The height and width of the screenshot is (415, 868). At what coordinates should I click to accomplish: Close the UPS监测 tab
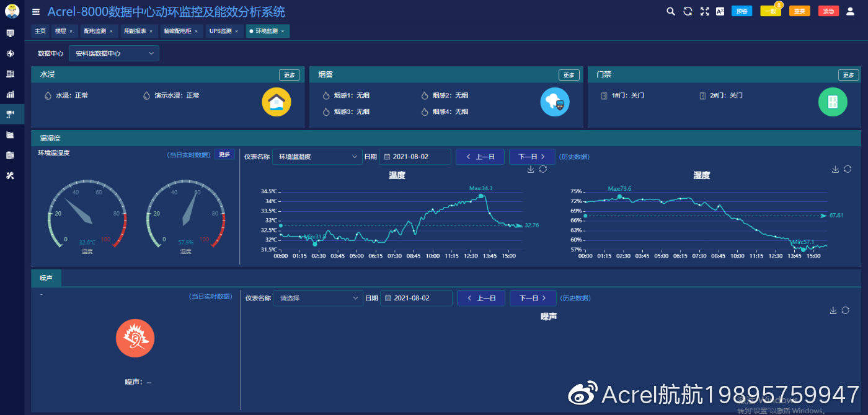pyautogui.click(x=236, y=31)
